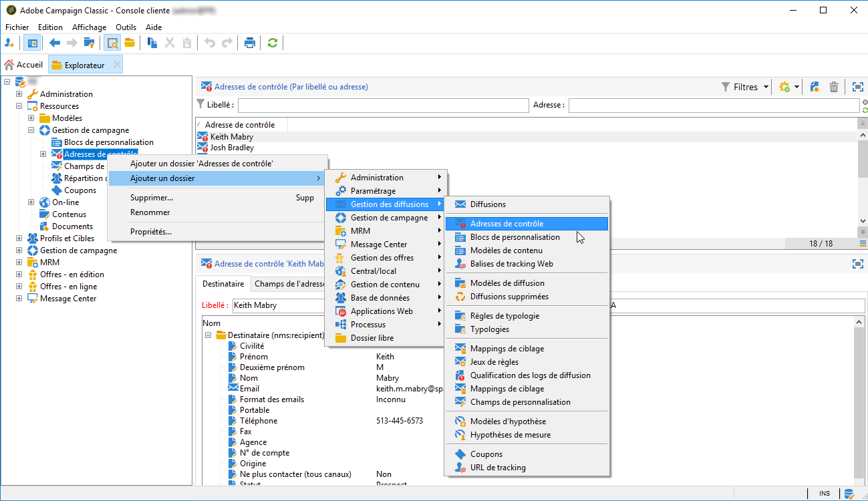Click the database icon in the status bar
Viewport: 868px width, 501px height.
[849, 494]
